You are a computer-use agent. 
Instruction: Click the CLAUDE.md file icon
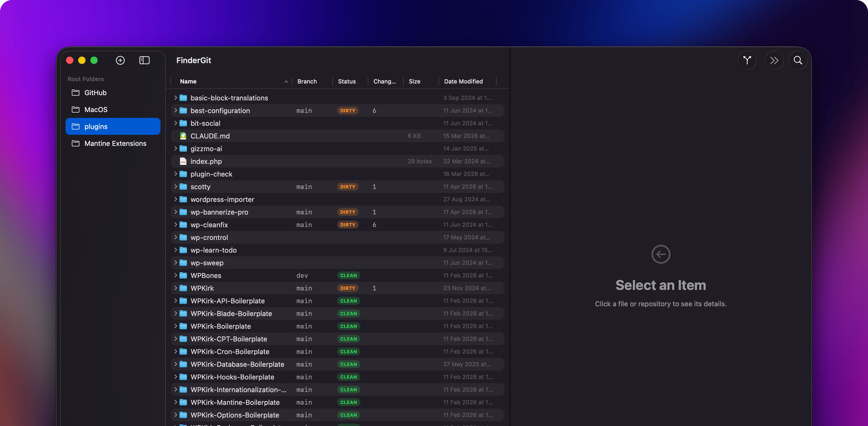coord(183,136)
